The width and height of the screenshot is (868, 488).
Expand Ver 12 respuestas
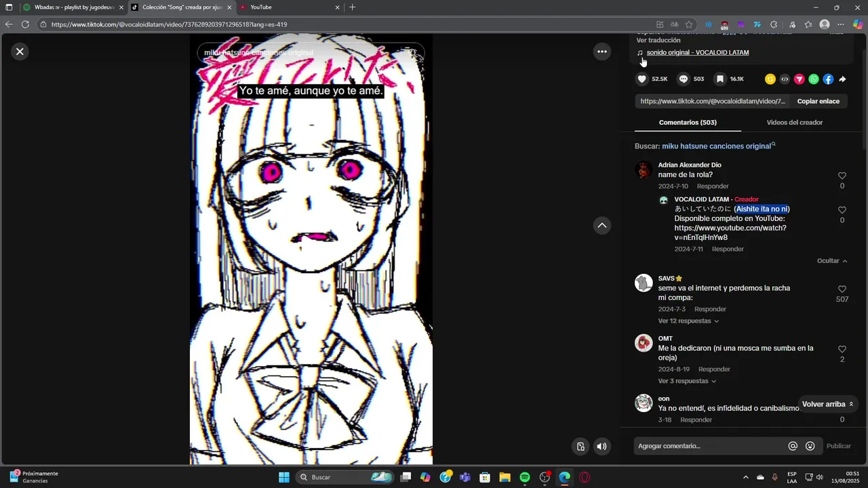click(688, 321)
